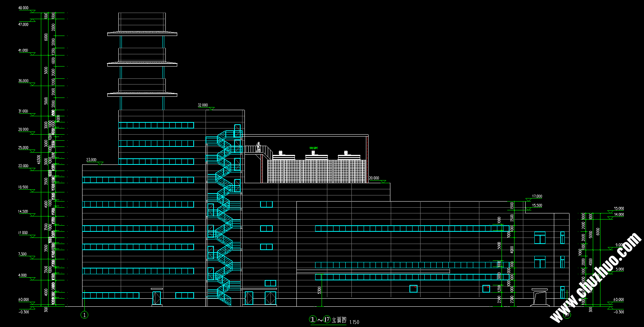The height and width of the screenshot is (327, 644).
Task: Click the 17.000 elevation marker symbol
Action: [x=529, y=200]
